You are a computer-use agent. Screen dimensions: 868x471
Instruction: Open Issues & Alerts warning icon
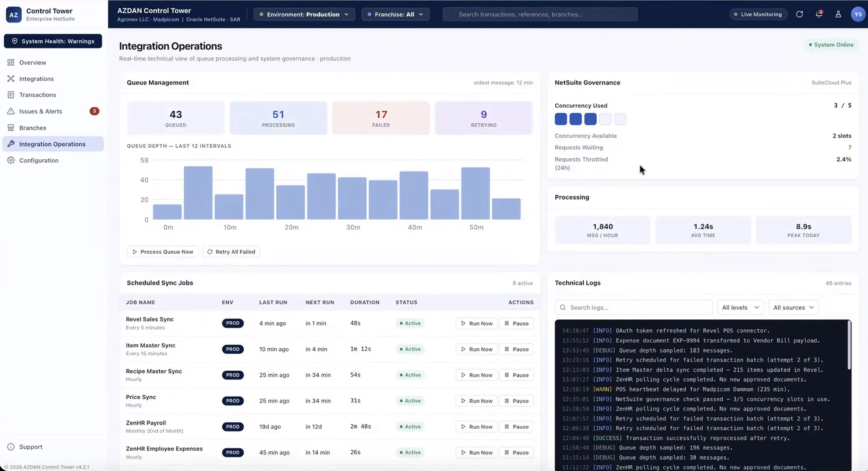click(x=11, y=111)
